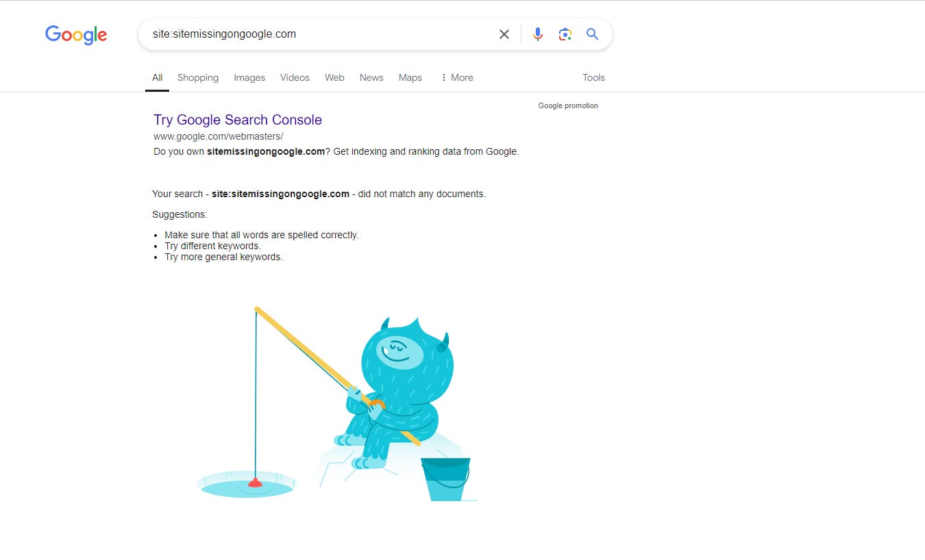The width and height of the screenshot is (925, 560).
Task: Expand the More search filters menu
Action: pyautogui.click(x=456, y=77)
